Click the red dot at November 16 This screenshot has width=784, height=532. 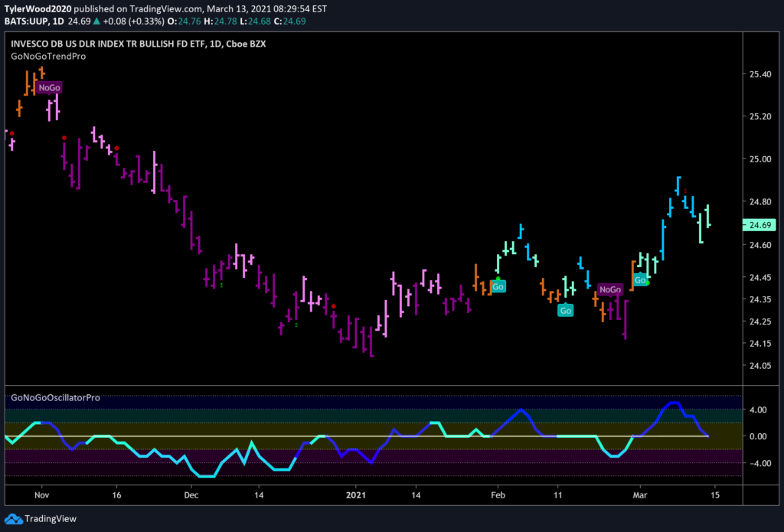click(x=116, y=148)
